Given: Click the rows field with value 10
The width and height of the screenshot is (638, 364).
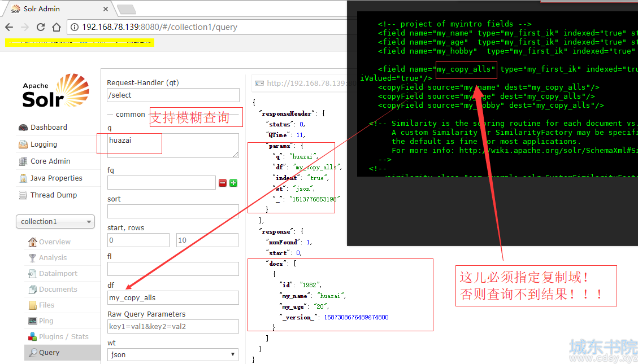Looking at the screenshot, I should click(x=207, y=240).
